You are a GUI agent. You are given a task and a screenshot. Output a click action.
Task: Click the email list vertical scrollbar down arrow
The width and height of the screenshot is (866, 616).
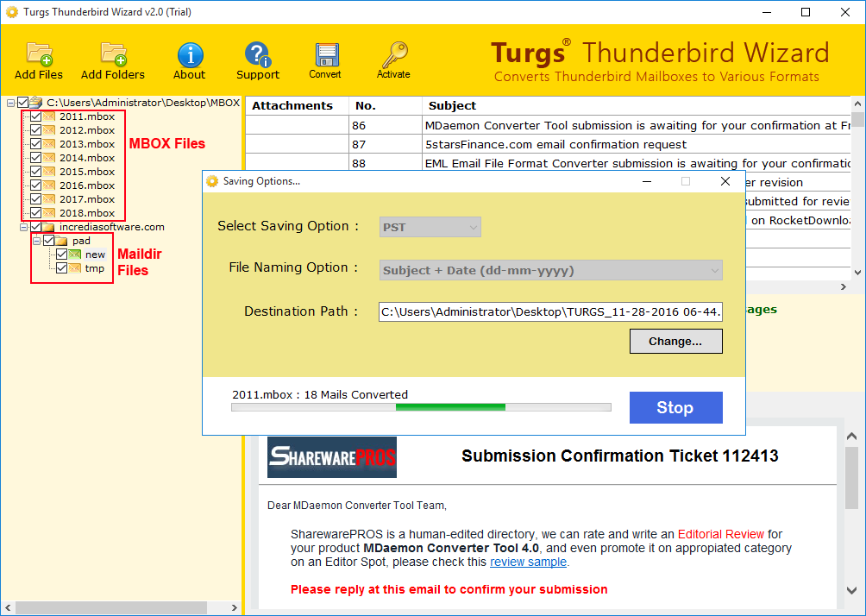coord(857,272)
